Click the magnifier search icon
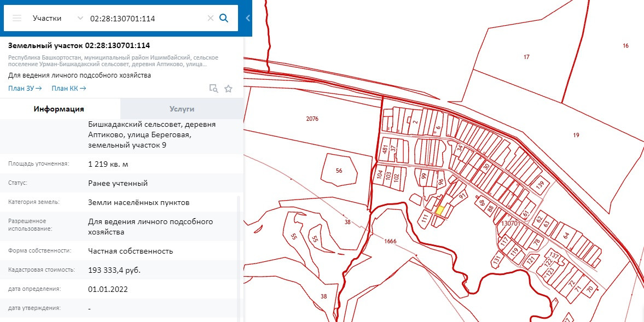644x322 pixels. tap(224, 18)
